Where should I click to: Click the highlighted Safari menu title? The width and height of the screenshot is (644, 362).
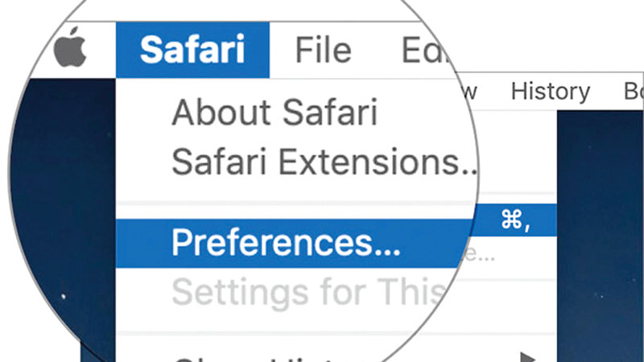[x=192, y=50]
